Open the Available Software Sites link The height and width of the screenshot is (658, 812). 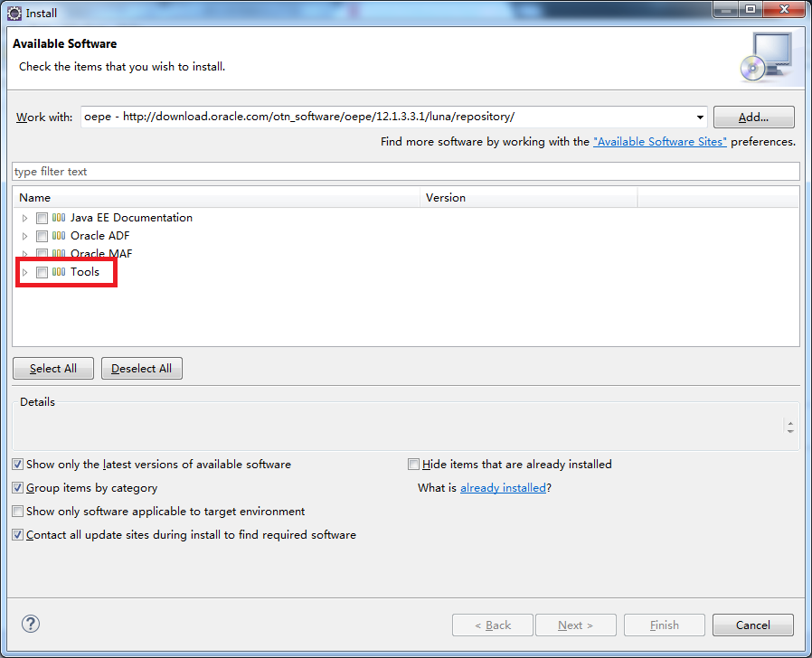[x=660, y=141]
